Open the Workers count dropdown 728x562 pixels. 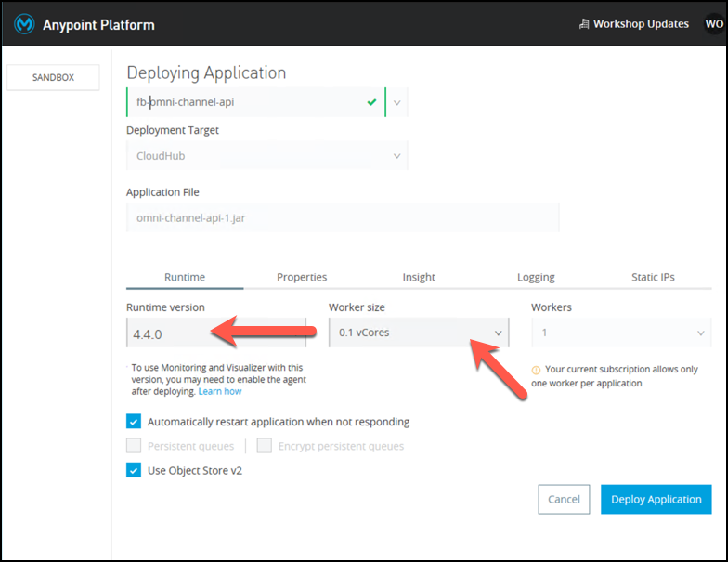(621, 333)
